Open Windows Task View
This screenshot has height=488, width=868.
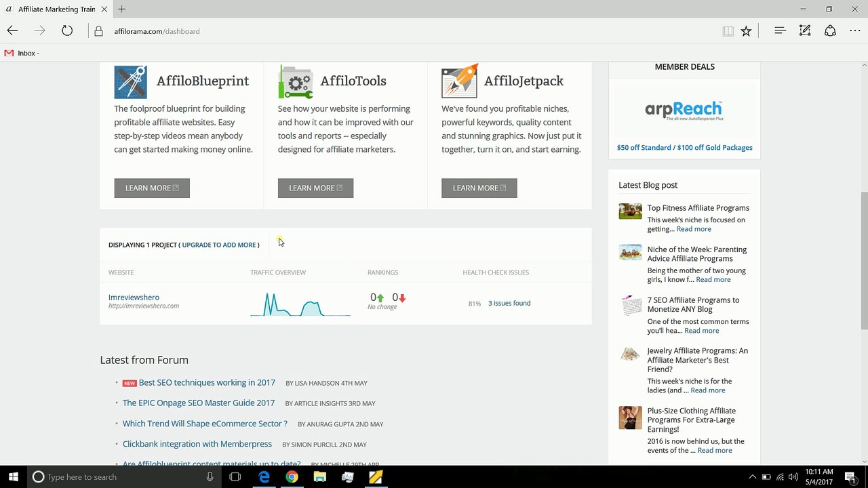[x=235, y=476]
